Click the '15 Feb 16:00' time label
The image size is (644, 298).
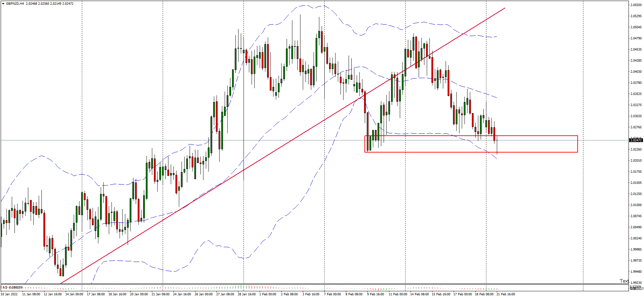(x=441, y=294)
